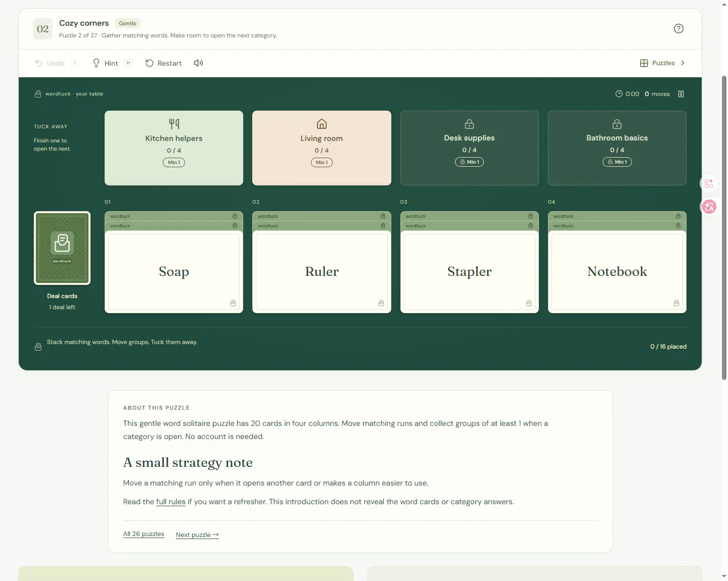This screenshot has width=728, height=581.
Task: Click the Bathroom basics lock icon
Action: (617, 124)
